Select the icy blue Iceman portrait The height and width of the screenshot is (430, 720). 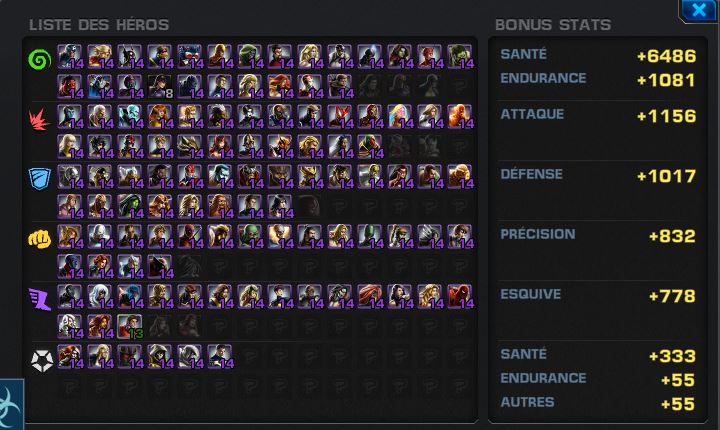click(x=130, y=116)
